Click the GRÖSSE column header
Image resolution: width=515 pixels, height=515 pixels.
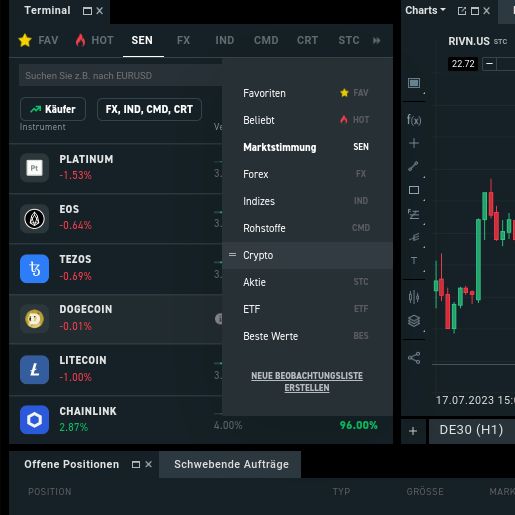(425, 492)
